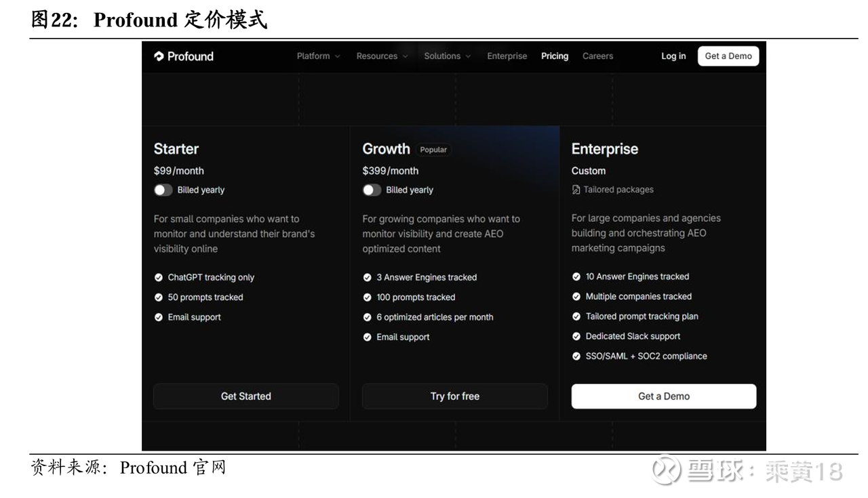
Task: Toggle Billed yearly for Starter plan
Action: click(163, 190)
